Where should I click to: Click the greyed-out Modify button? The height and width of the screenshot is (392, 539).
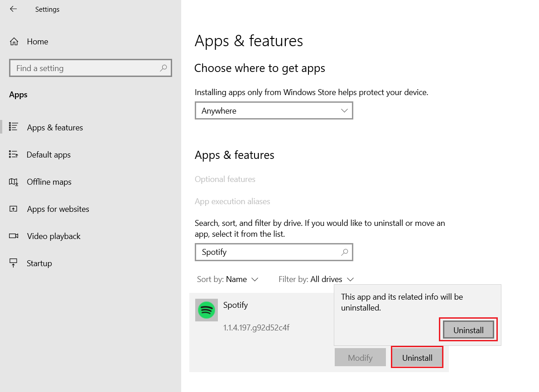click(360, 357)
